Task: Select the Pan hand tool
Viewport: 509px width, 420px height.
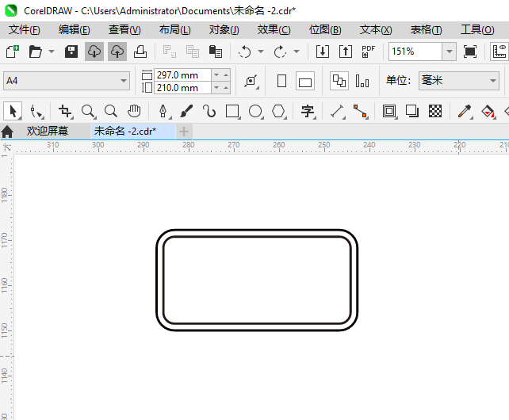Action: click(x=134, y=111)
